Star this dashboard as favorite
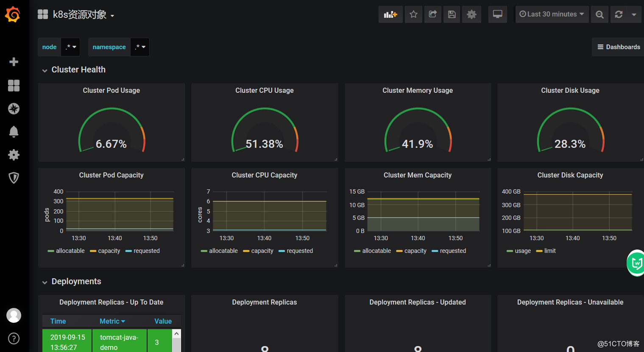Screen dimensions: 644x352 (413, 14)
